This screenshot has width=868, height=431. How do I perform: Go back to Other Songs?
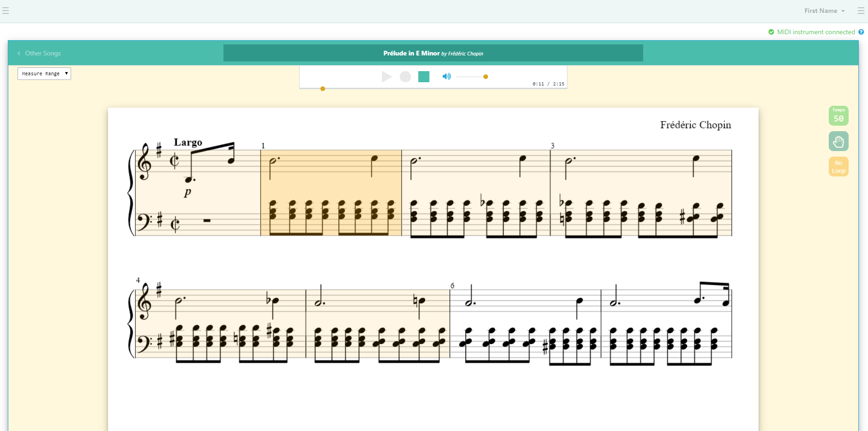[39, 53]
